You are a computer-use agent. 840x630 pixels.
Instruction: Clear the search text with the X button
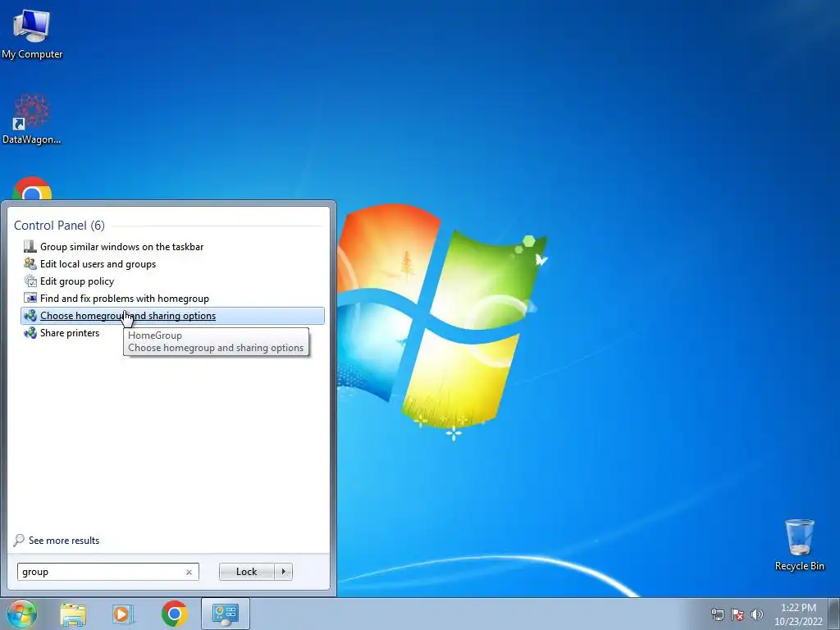tap(189, 572)
